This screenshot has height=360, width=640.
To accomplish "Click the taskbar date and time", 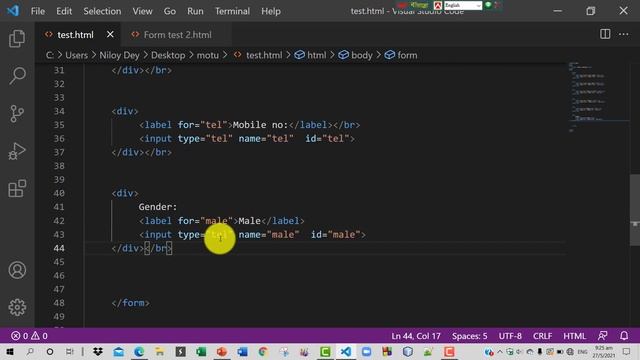I will coord(603,351).
